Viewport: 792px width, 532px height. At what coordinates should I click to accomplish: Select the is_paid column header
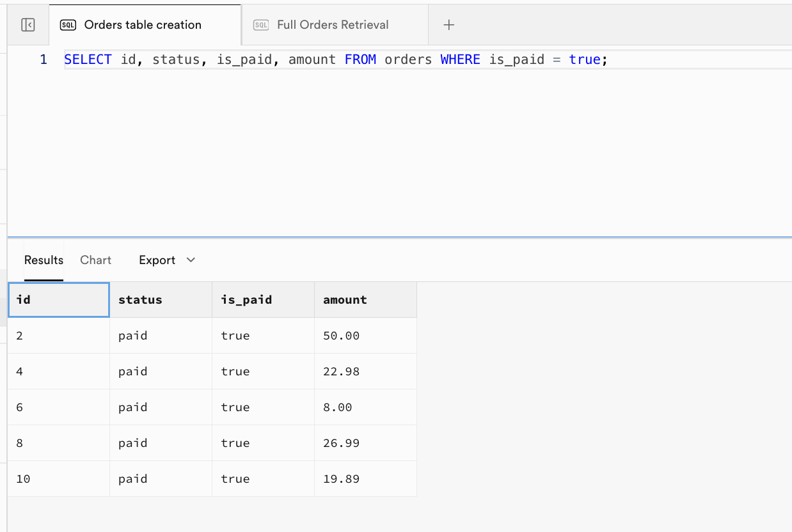coord(263,300)
